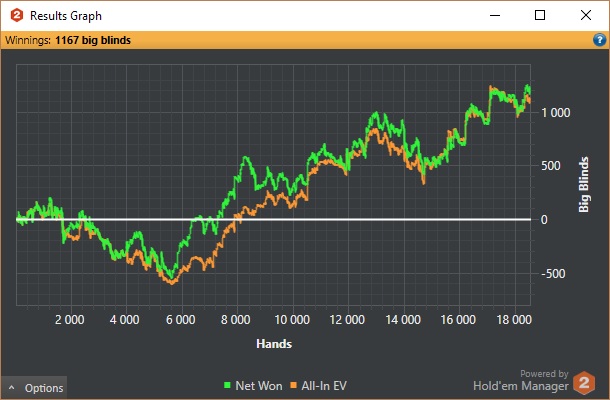Click the 18 000 hands axis label
The height and width of the screenshot is (400, 610).
tap(514, 320)
